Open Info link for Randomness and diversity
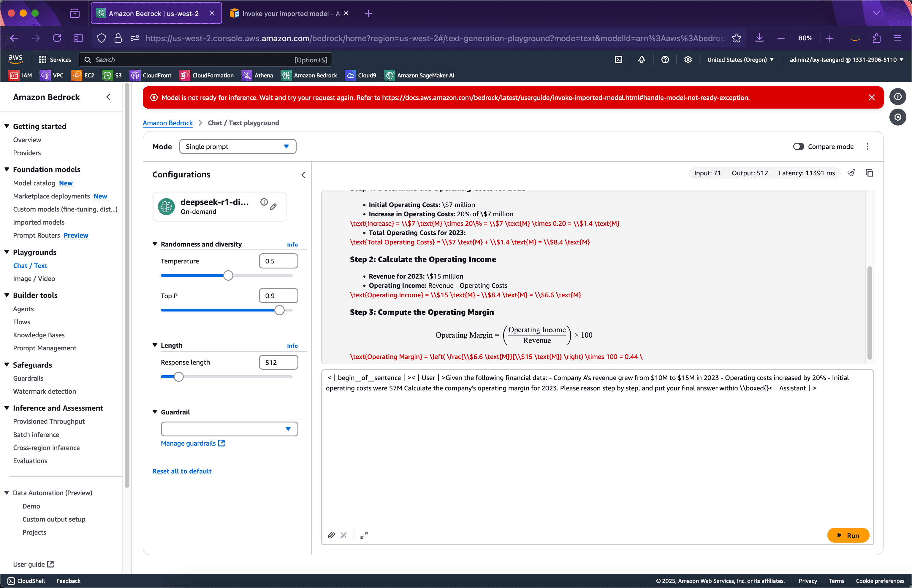912x588 pixels. (x=292, y=244)
